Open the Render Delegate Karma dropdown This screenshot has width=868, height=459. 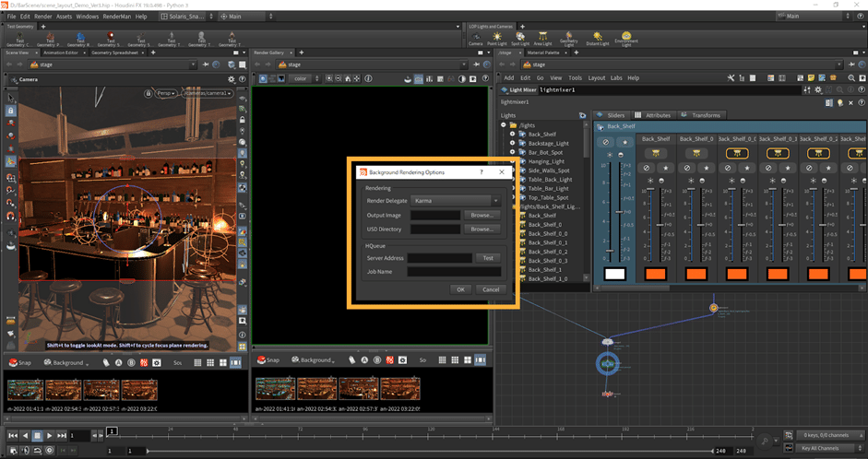(456, 200)
